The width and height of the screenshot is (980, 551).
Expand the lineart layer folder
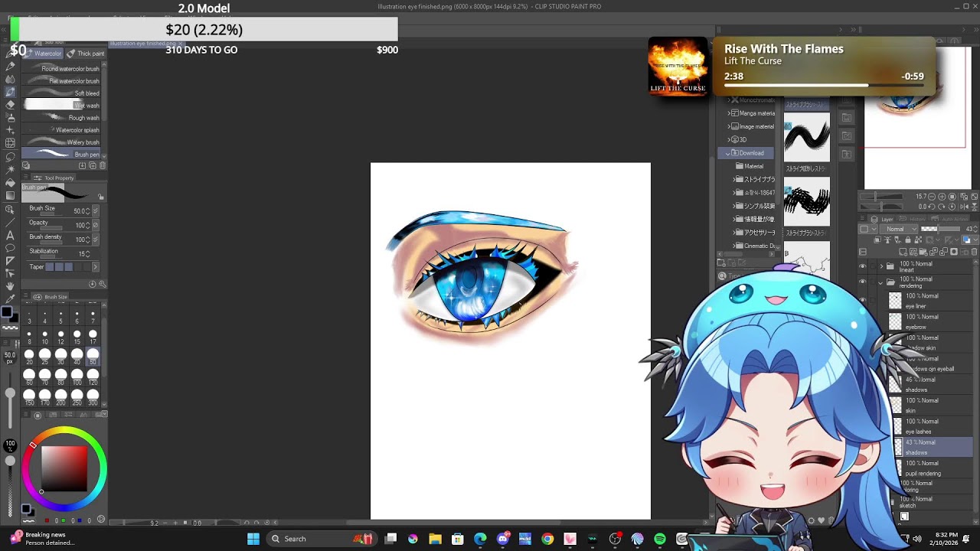[880, 266]
